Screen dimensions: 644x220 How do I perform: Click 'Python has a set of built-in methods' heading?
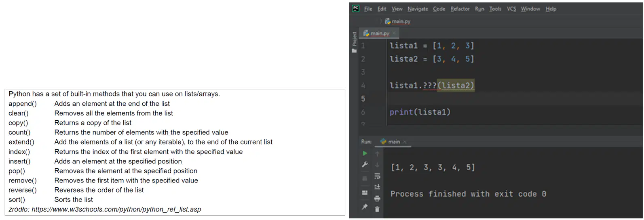click(x=114, y=94)
